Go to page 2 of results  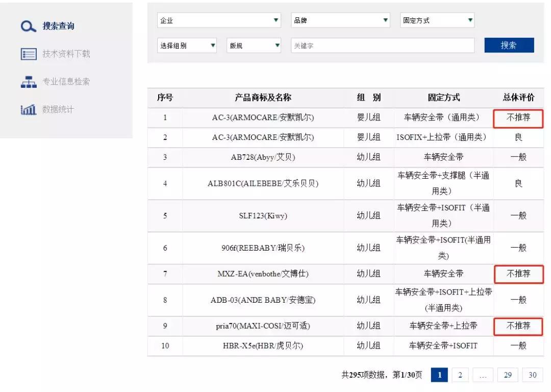[460, 375]
